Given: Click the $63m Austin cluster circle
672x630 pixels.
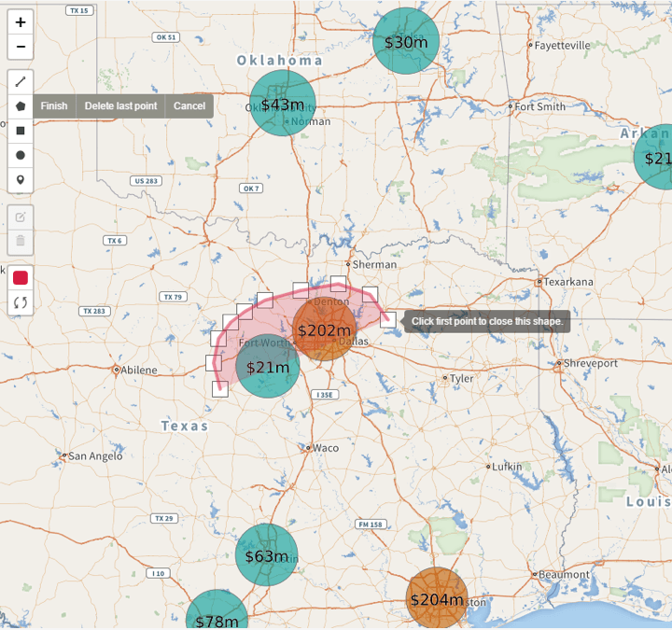Looking at the screenshot, I should coord(267,555).
